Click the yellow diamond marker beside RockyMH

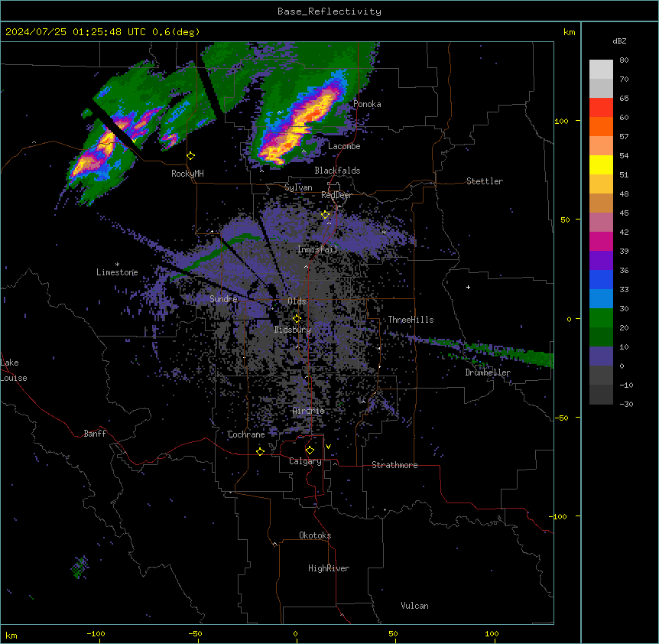coord(191,156)
